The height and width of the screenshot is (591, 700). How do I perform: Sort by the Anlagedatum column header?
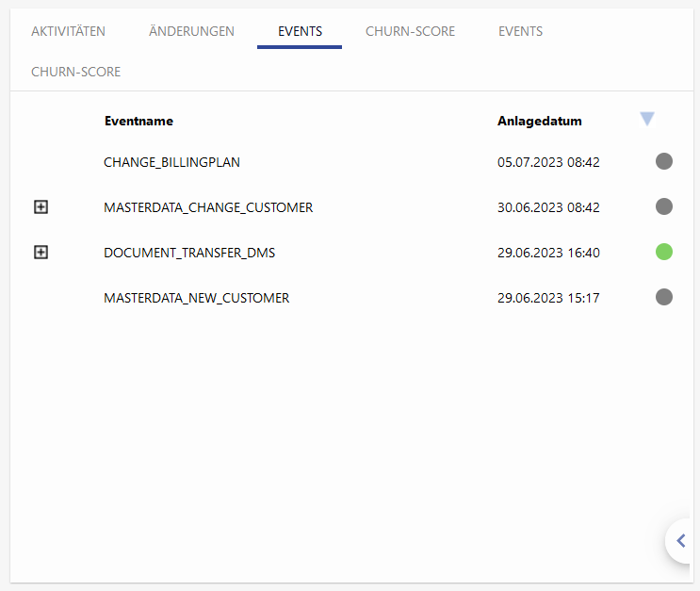(539, 121)
